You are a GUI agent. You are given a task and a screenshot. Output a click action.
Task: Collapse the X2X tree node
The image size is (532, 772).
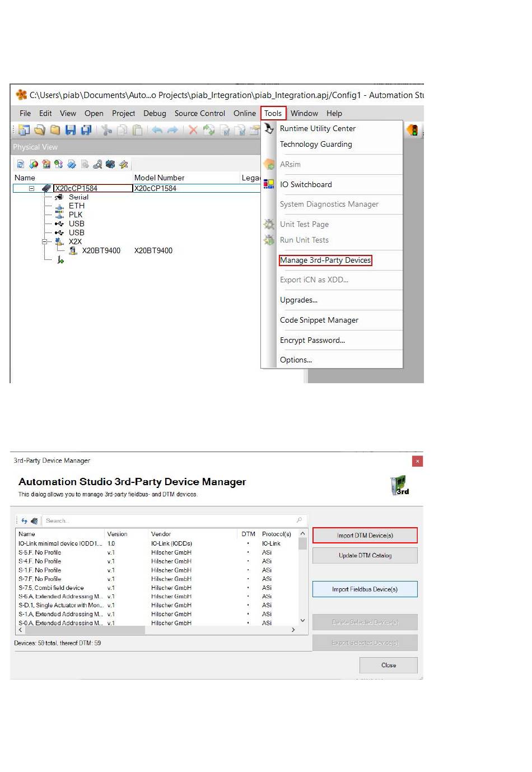click(45, 241)
